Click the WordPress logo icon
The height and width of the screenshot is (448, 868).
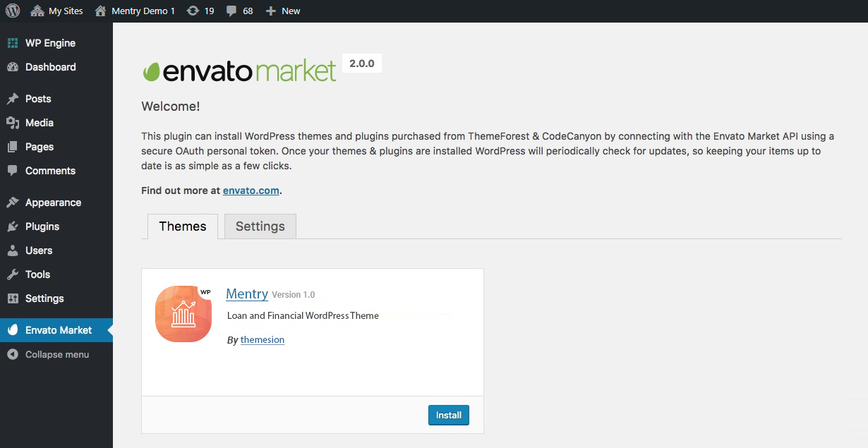(x=13, y=11)
